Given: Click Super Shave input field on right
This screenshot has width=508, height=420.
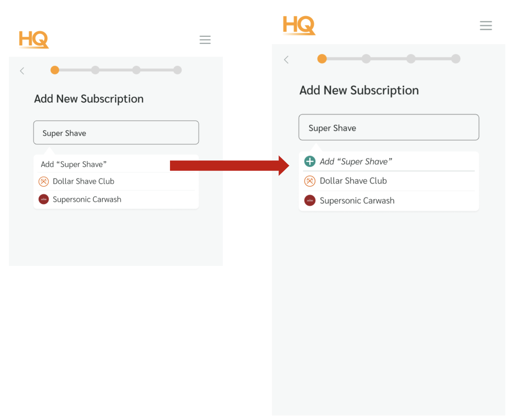Looking at the screenshot, I should click(x=388, y=127).
